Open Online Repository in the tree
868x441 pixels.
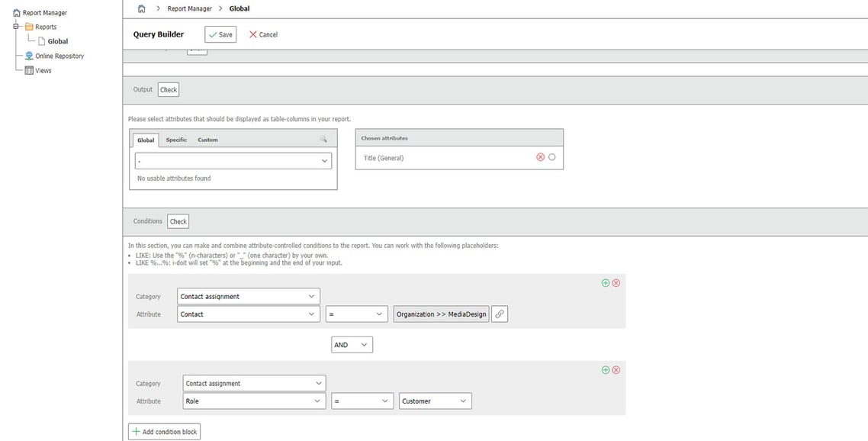[x=59, y=56]
